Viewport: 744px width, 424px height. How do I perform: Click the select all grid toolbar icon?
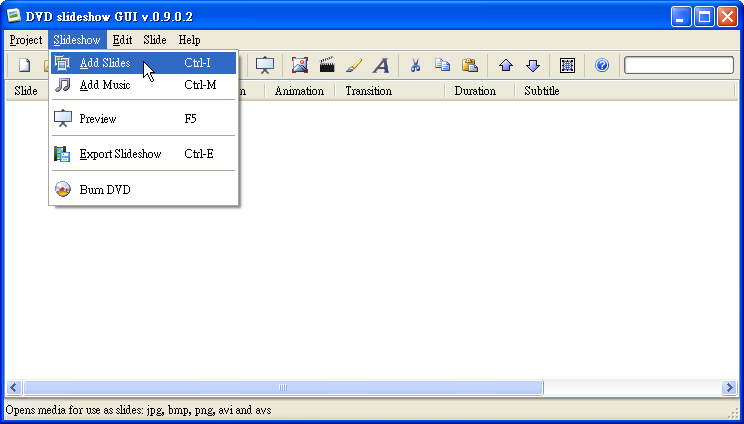pyautogui.click(x=567, y=65)
